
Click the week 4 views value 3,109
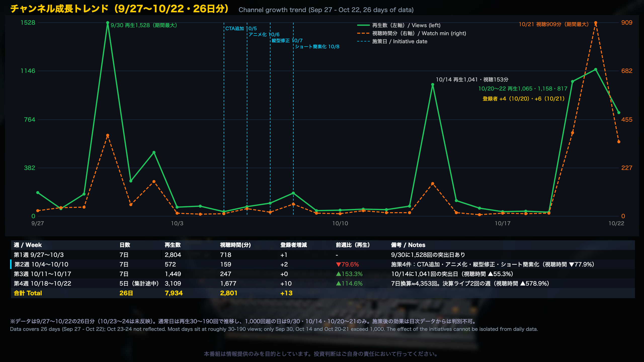[x=173, y=284]
